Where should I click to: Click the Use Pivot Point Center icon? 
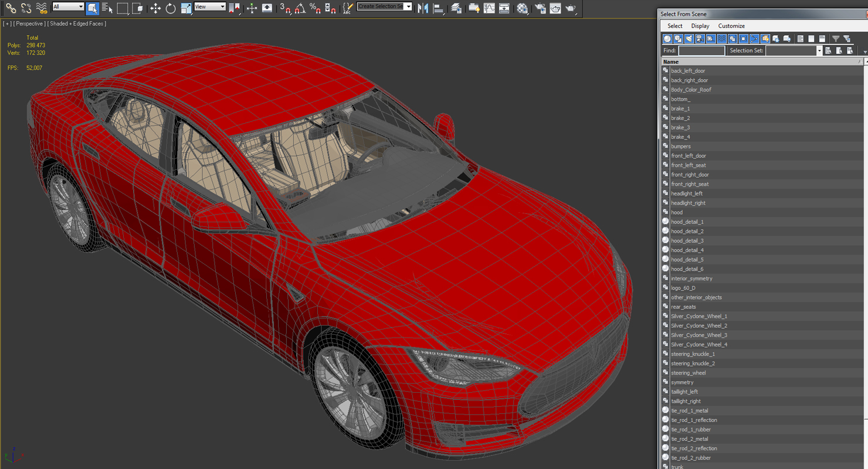click(234, 8)
